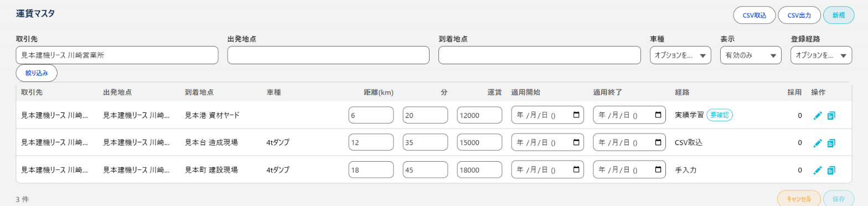This screenshot has height=206, width=868.
Task: Click the 距離(km) column header
Action: pyautogui.click(x=379, y=92)
